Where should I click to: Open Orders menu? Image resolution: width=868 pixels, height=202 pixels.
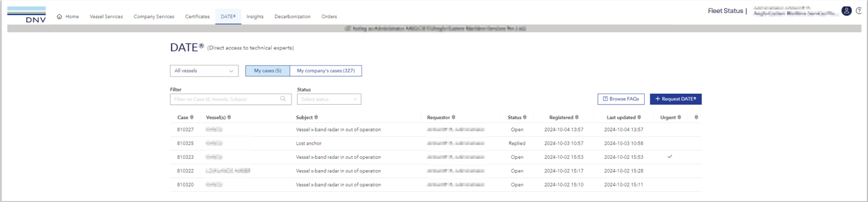pos(329,16)
